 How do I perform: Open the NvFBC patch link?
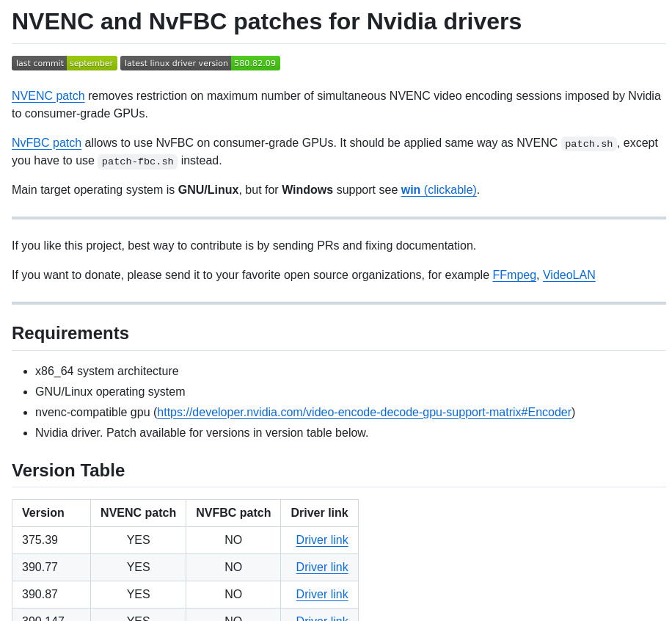[46, 142]
